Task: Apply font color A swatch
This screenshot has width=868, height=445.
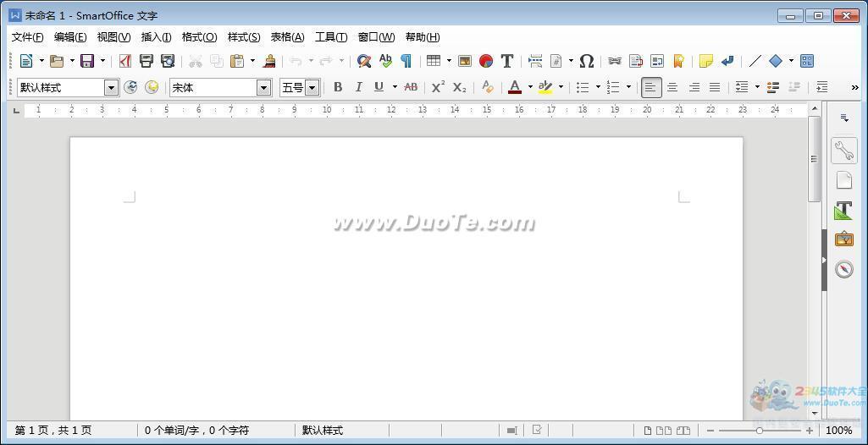Action: click(515, 87)
